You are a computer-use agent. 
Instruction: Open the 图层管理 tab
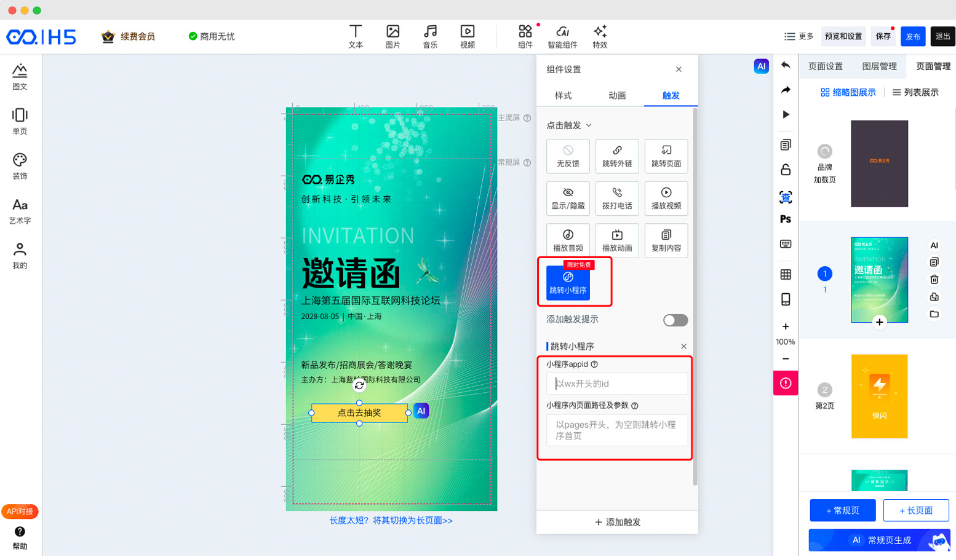click(x=879, y=66)
